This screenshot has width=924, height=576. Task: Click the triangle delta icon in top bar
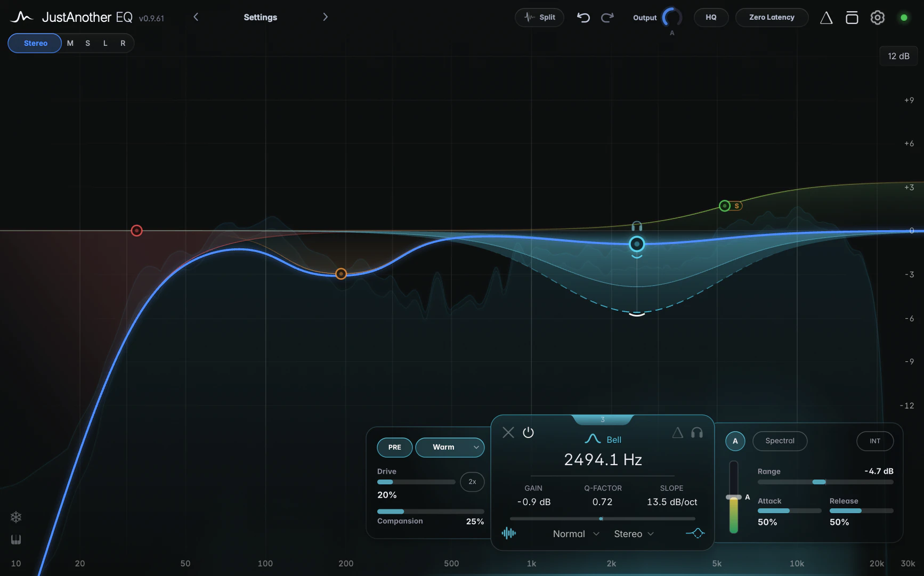pos(826,18)
